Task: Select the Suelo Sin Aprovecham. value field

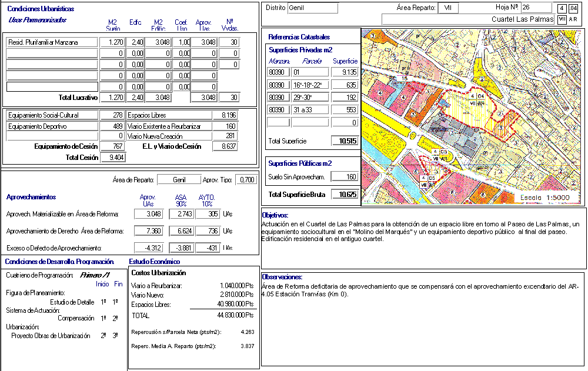Action: pyautogui.click(x=345, y=176)
